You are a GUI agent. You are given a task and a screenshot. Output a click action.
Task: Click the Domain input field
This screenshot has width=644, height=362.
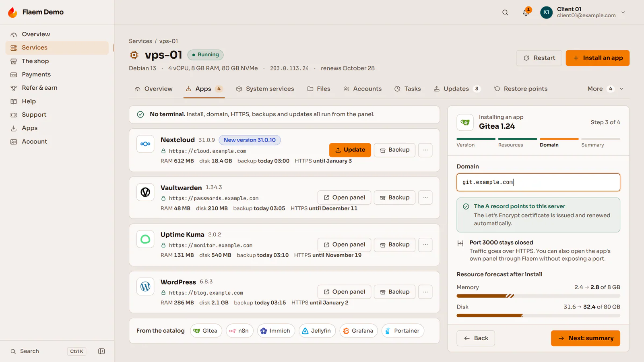(x=538, y=182)
